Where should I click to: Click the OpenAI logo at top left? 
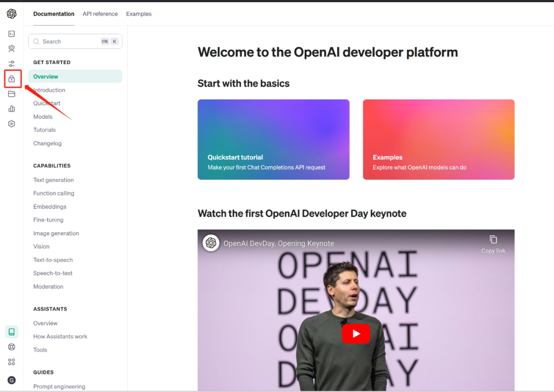pos(11,14)
